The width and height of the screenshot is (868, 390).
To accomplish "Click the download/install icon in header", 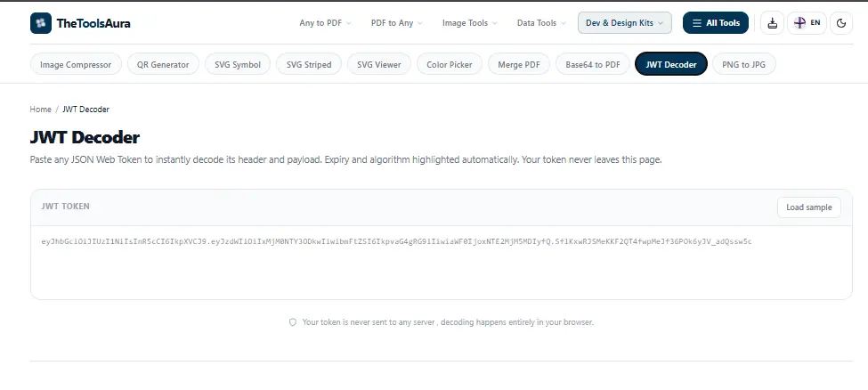I will [x=772, y=23].
